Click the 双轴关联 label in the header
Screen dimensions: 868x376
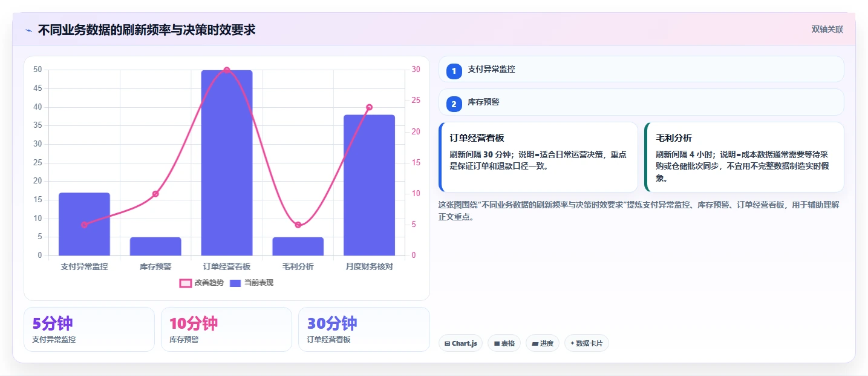tap(827, 29)
